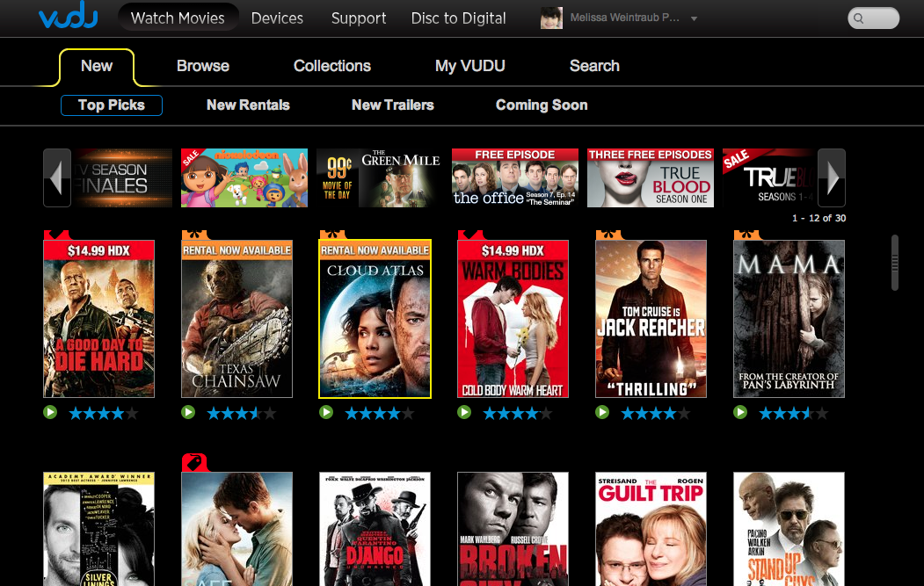Open the Safe Haven couple poster
Image resolution: width=924 pixels, height=586 pixels.
pos(236,529)
